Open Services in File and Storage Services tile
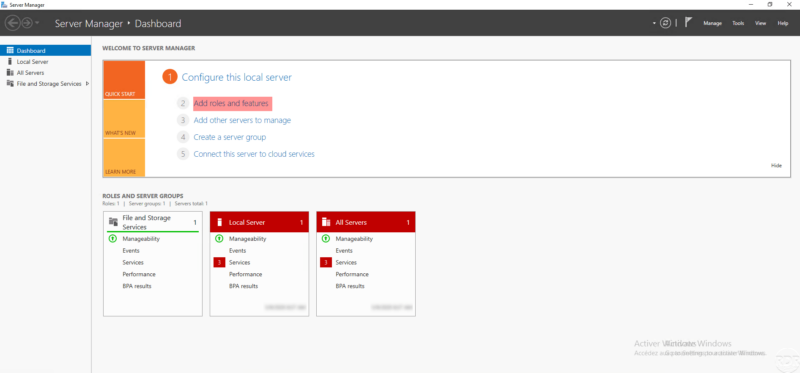 (133, 262)
